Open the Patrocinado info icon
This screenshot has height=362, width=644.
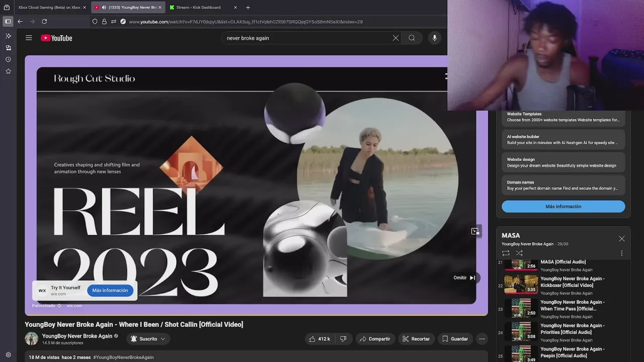[x=59, y=306]
